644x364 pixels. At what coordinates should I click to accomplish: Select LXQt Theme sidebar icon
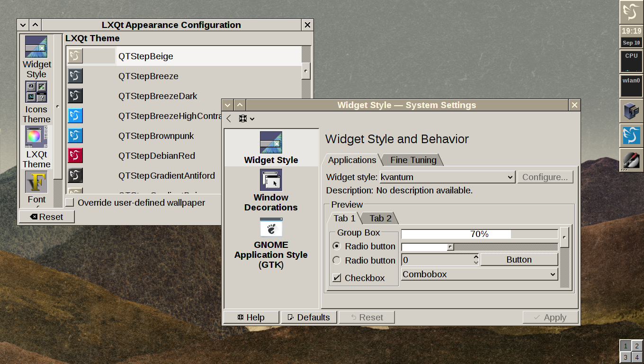point(36,137)
